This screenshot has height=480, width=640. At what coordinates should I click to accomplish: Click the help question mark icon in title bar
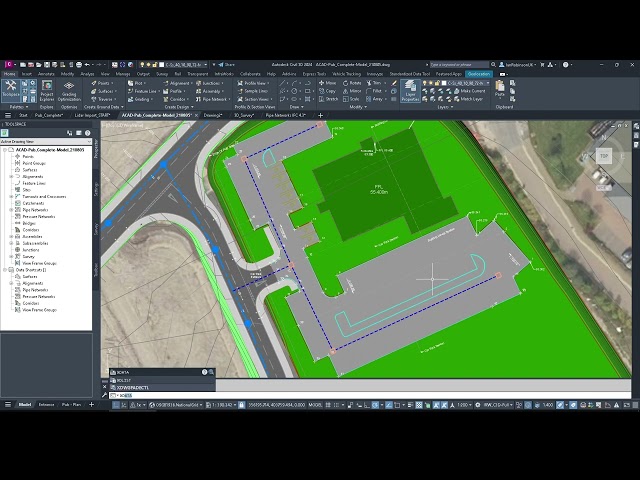click(565, 64)
